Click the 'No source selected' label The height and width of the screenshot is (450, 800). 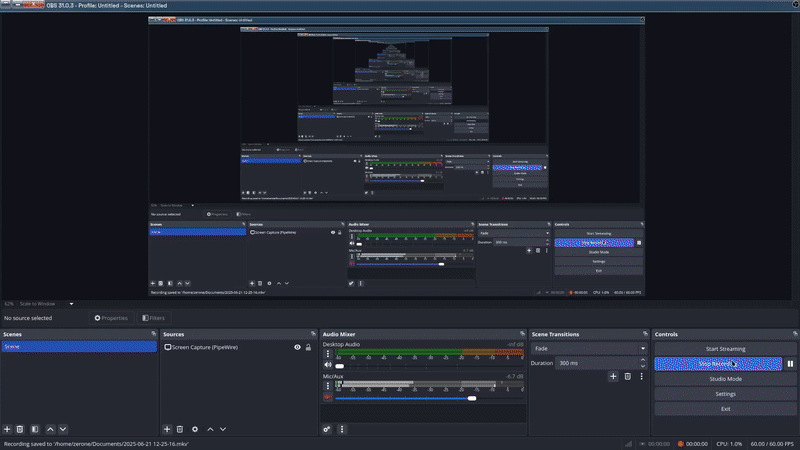pyautogui.click(x=28, y=318)
